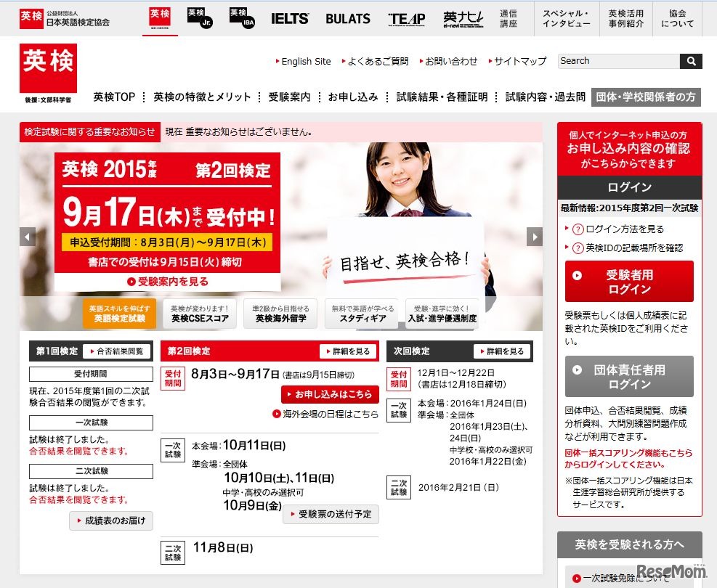The height and width of the screenshot is (588, 717).
Task: Click the large 英検 site logo
Action: [x=48, y=73]
